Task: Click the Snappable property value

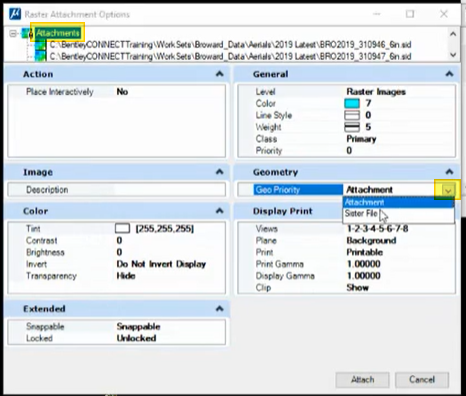Action: coord(138,327)
